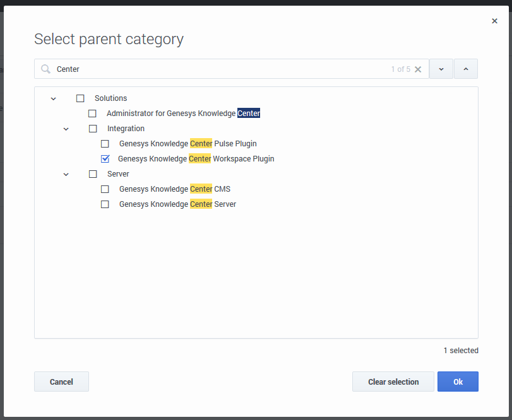Check Administrator for Genesys Knowledge Center box
Image resolution: width=512 pixels, height=420 pixels.
[x=92, y=114]
